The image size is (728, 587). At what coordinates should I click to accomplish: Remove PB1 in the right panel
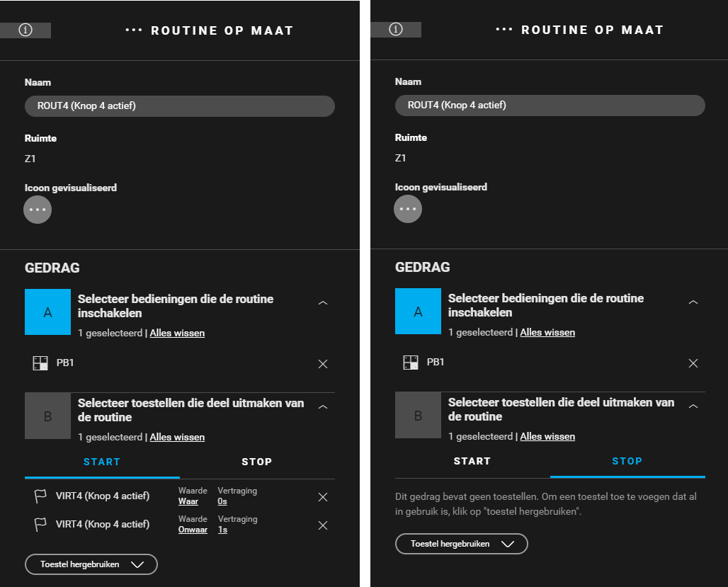(x=693, y=363)
